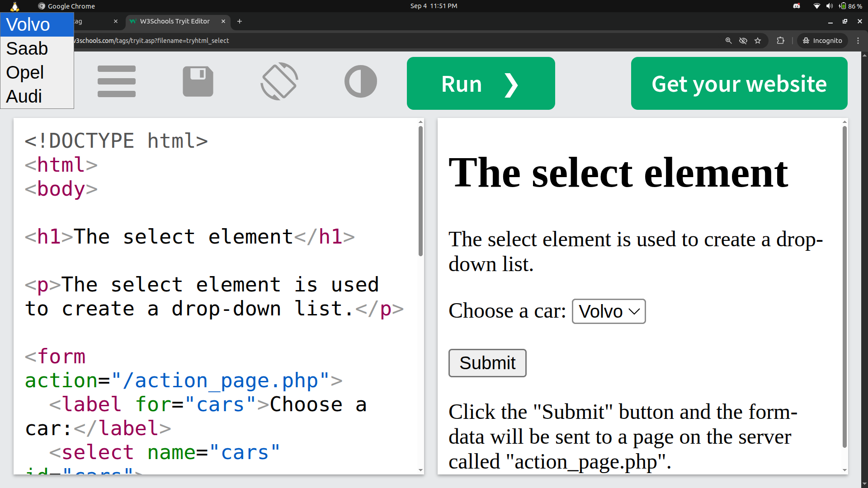
Task: Click the address bar URL
Action: [x=152, y=41]
